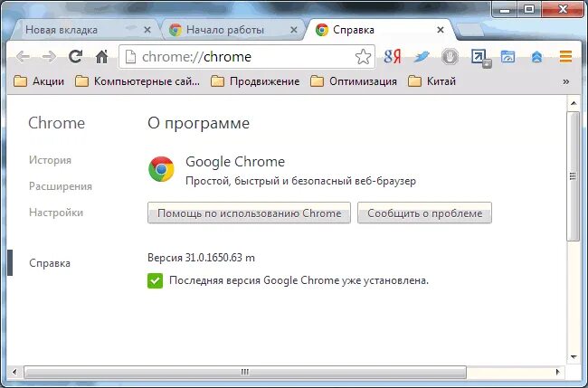Open the Home page icon
This screenshot has height=388, width=588.
click(101, 57)
